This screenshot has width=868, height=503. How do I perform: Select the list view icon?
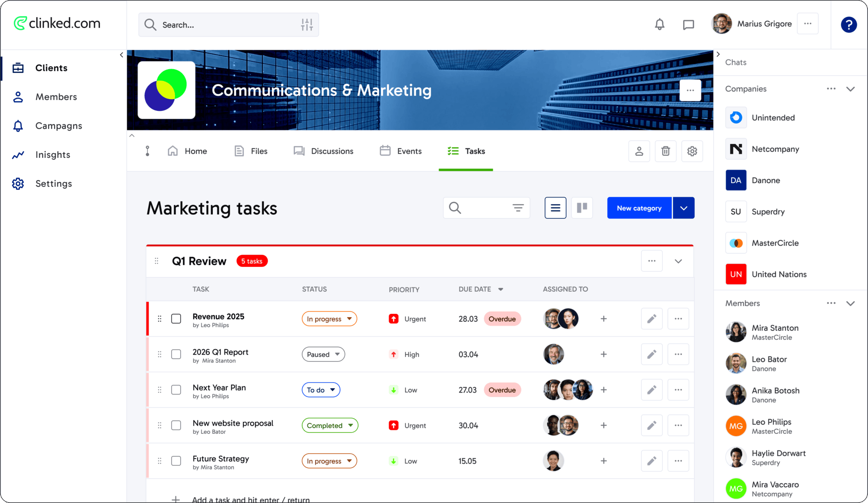[555, 208]
